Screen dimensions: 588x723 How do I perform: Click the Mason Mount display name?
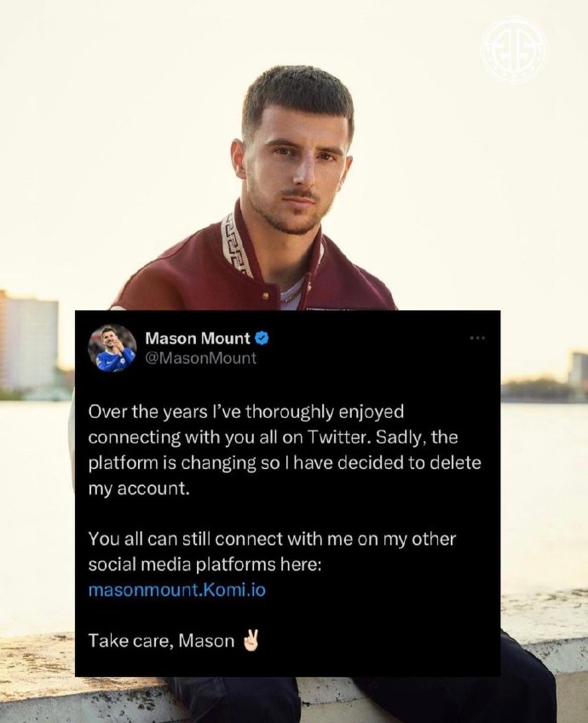pyautogui.click(x=198, y=338)
